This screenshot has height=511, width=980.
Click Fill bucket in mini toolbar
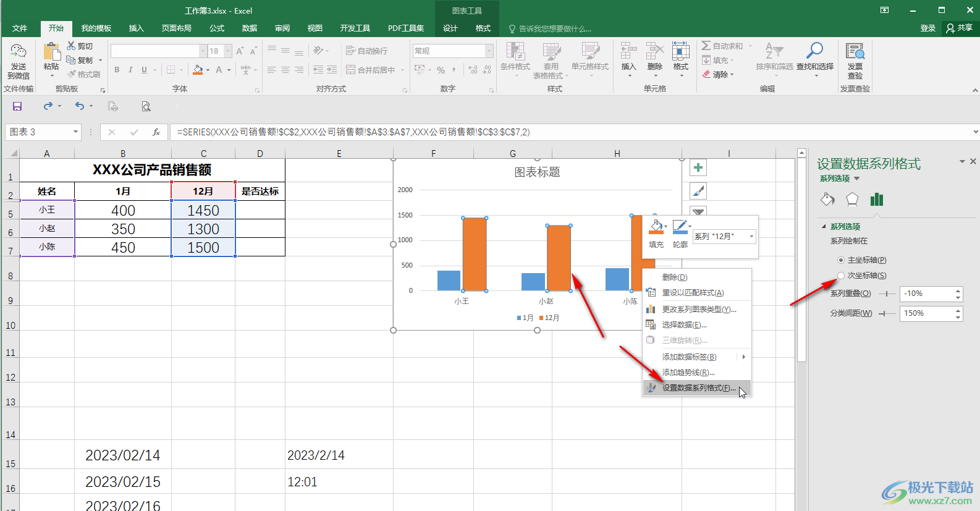(x=656, y=227)
